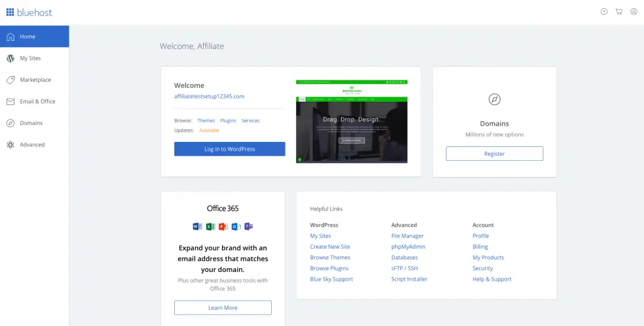The height and width of the screenshot is (326, 644).
Task: Open the sFTP / SSH link
Action: pos(404,268)
